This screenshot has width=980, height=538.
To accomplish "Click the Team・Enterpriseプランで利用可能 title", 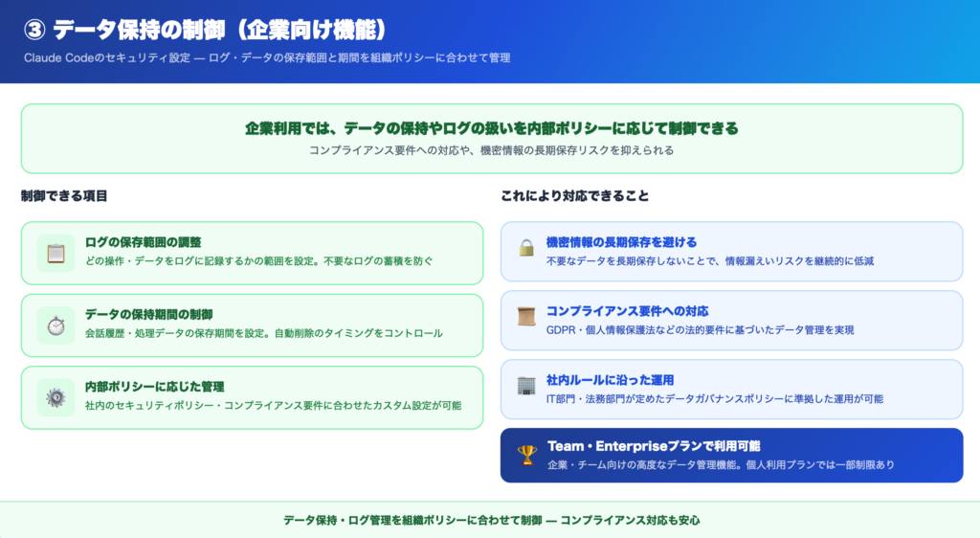I will point(654,446).
